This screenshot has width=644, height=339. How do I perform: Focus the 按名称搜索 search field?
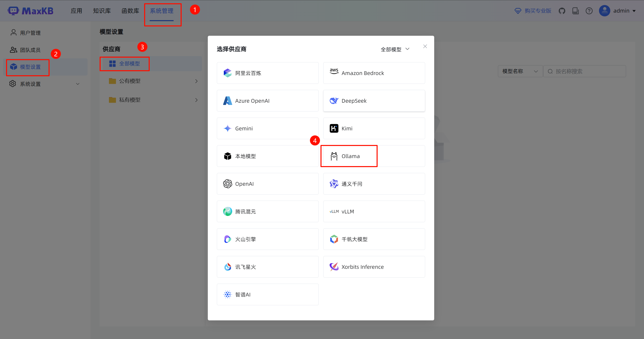click(585, 71)
